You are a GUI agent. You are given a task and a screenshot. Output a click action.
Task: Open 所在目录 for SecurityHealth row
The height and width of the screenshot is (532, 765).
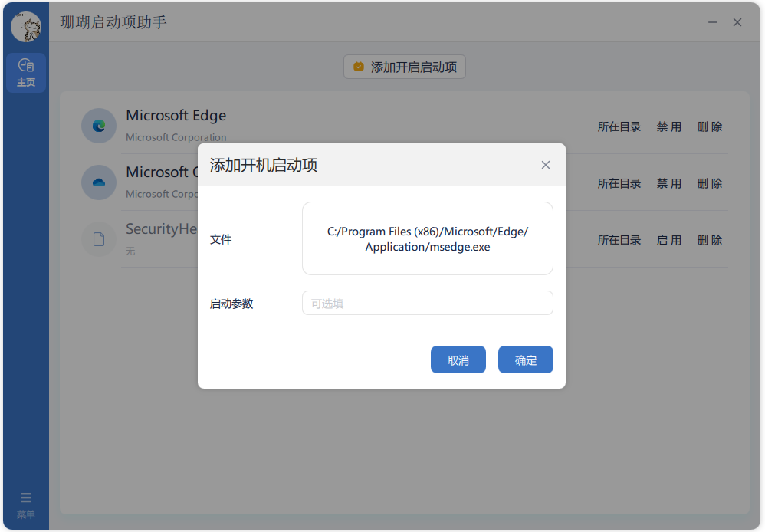click(619, 240)
